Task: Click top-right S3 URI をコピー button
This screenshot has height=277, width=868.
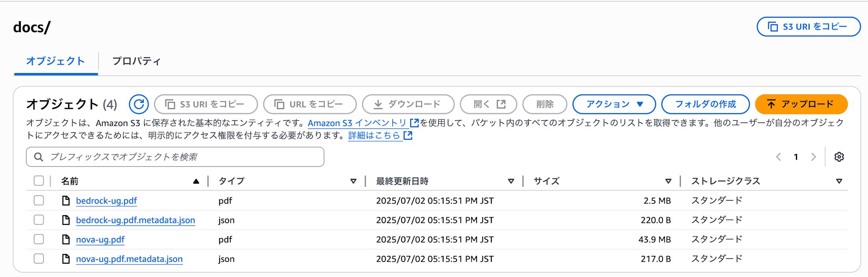Action: click(809, 27)
